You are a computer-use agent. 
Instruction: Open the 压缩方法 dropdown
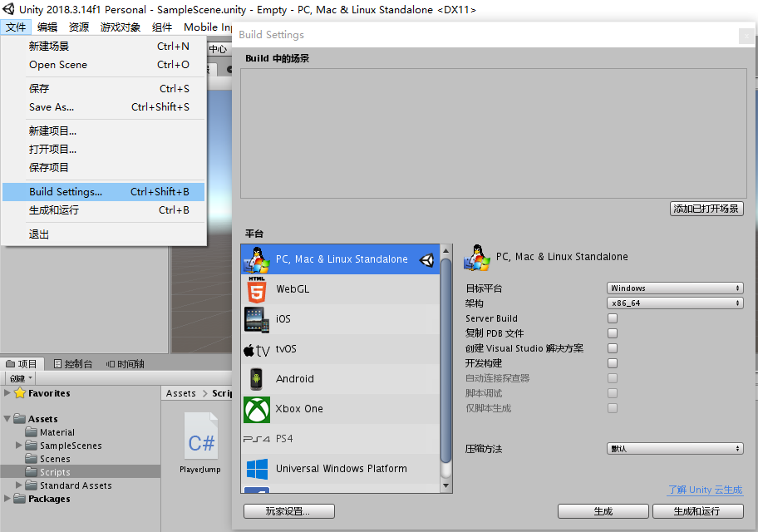[675, 449]
